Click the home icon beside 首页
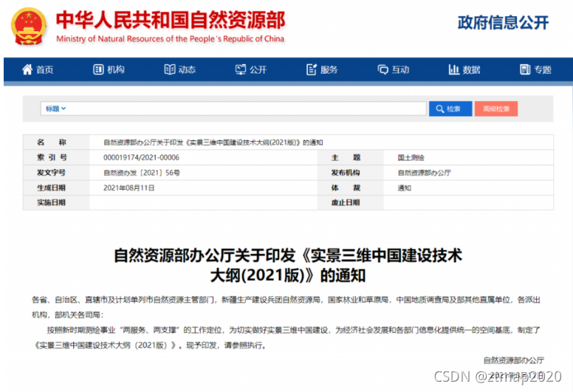 pyautogui.click(x=27, y=69)
